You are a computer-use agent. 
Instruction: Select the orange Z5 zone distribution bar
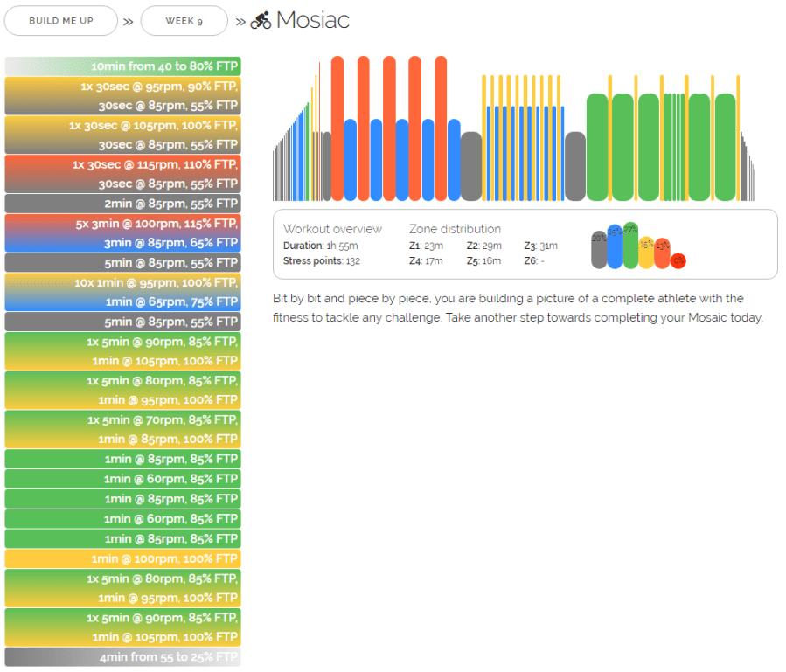tap(662, 253)
